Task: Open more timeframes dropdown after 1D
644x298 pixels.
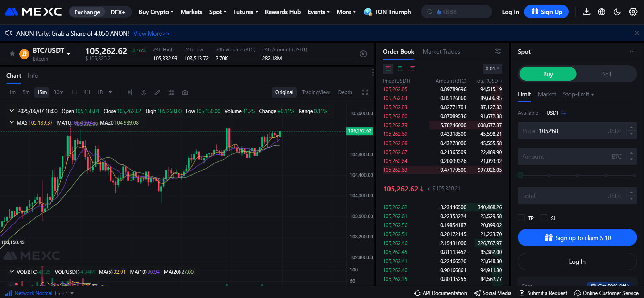Action: click(110, 92)
